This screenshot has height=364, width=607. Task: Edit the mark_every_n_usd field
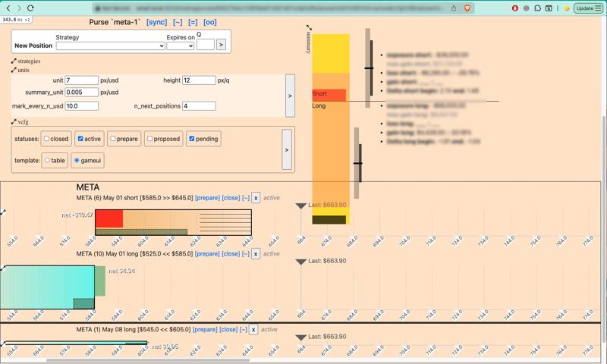point(82,105)
